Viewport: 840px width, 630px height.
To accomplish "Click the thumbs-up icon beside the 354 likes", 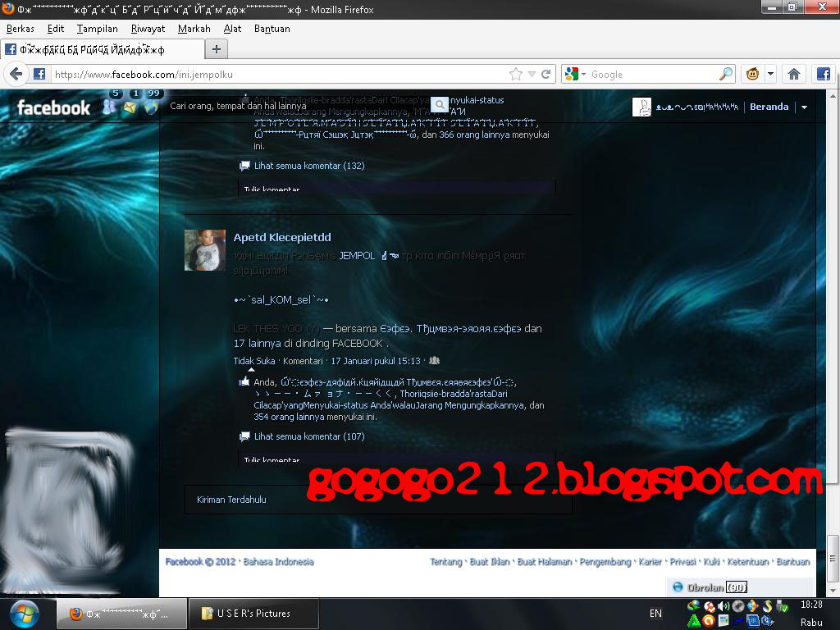I will (x=244, y=381).
